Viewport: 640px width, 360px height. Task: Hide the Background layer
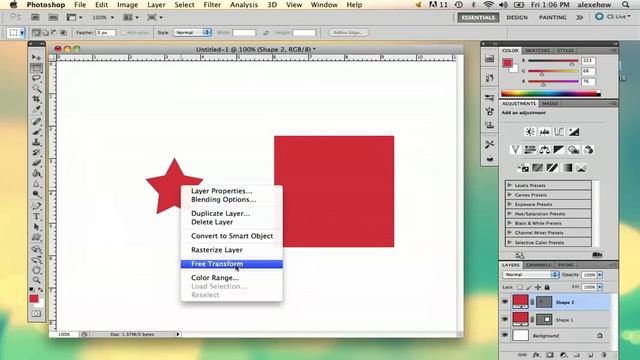pyautogui.click(x=505, y=335)
